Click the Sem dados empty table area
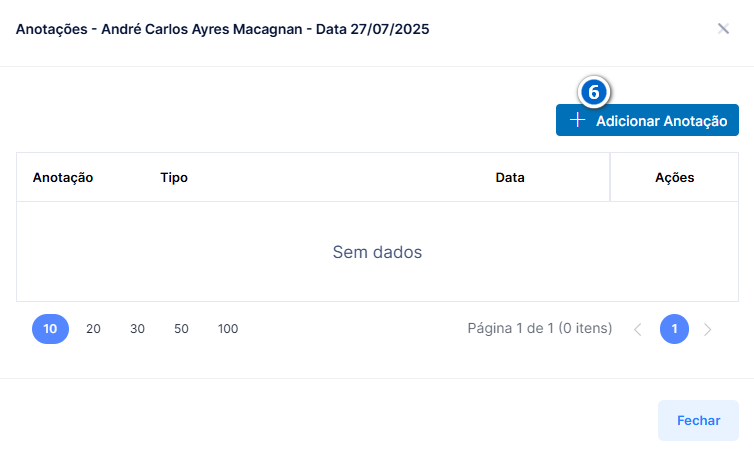This screenshot has height=451, width=754. pos(377,252)
